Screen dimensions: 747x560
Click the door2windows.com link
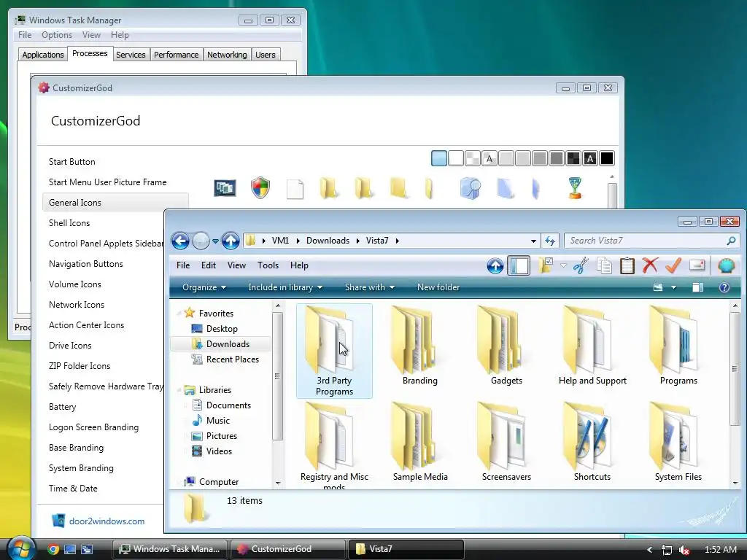pyautogui.click(x=107, y=521)
